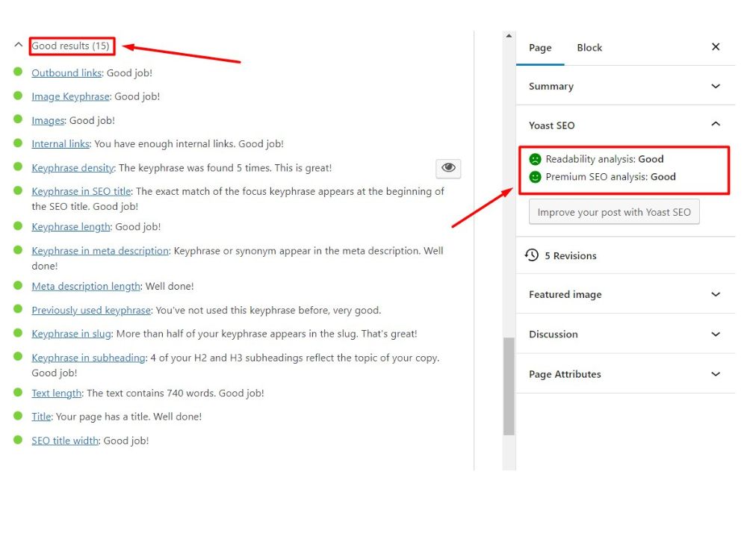The image size is (747, 560).
Task: Open the Keyphrase in SEO title link
Action: tap(81, 191)
